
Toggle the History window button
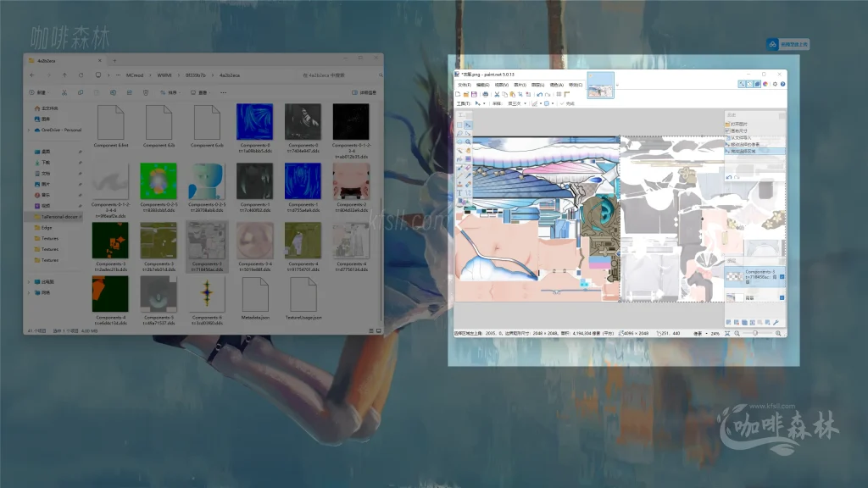749,84
